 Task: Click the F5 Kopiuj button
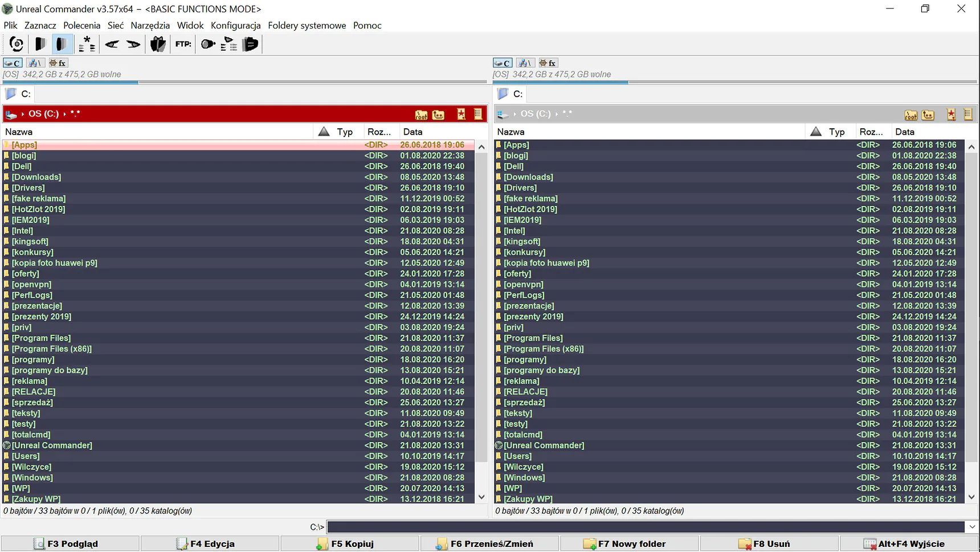click(350, 543)
